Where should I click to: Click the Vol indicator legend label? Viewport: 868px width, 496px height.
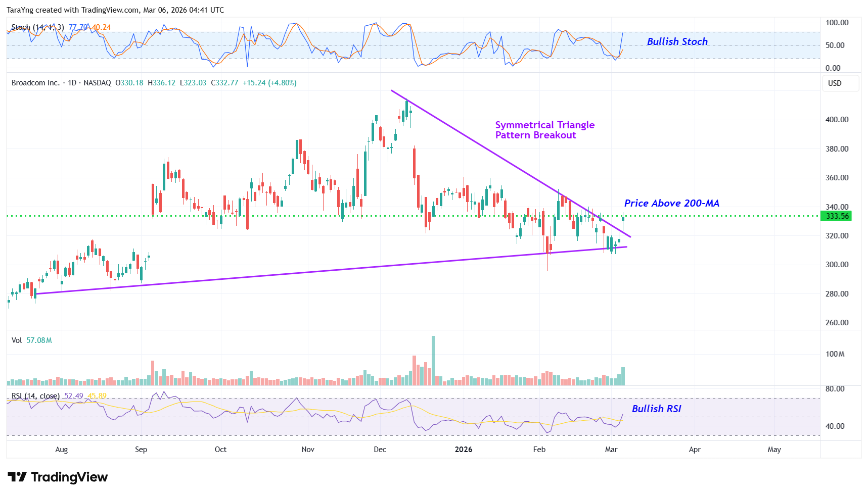click(x=17, y=340)
